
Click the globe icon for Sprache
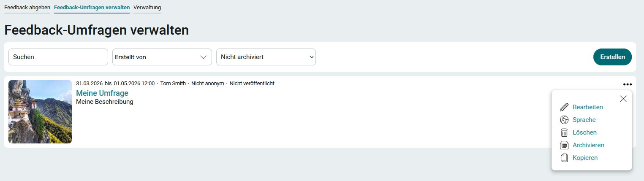tap(564, 120)
